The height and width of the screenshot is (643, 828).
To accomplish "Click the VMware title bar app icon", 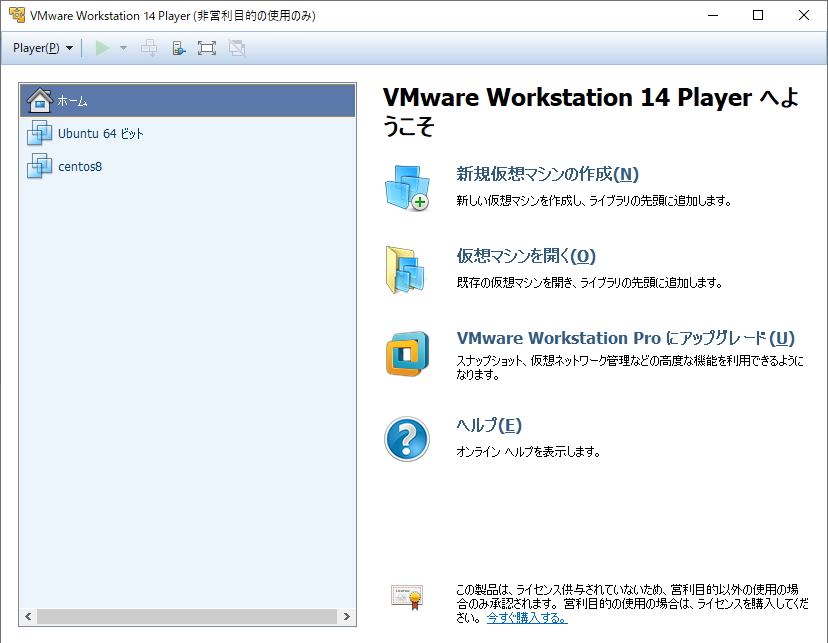I will coord(17,15).
